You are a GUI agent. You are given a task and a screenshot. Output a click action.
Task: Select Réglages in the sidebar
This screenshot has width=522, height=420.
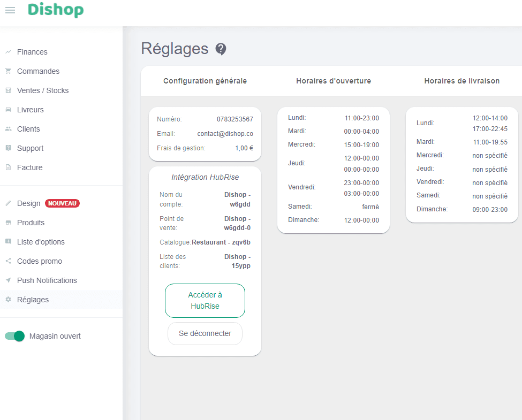pyautogui.click(x=33, y=300)
